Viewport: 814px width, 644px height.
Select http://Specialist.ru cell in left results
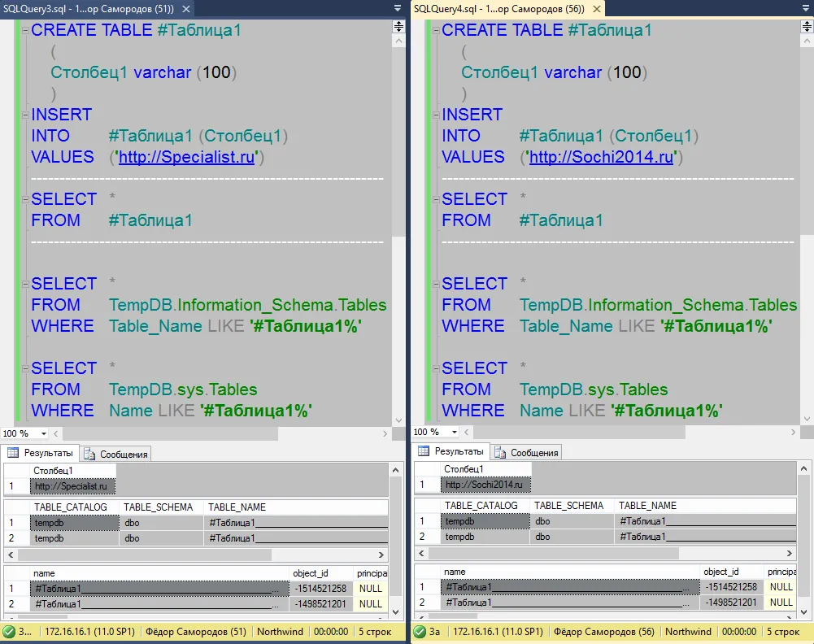[x=72, y=486]
